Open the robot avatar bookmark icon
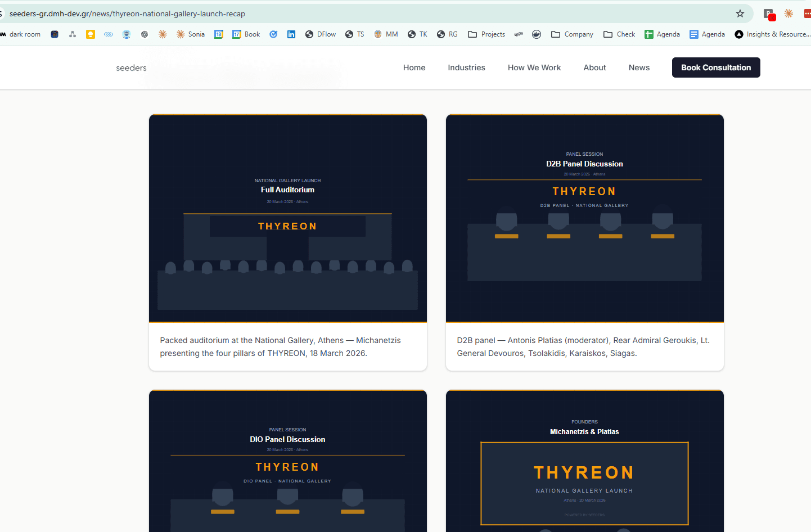This screenshot has width=811, height=532. click(127, 34)
